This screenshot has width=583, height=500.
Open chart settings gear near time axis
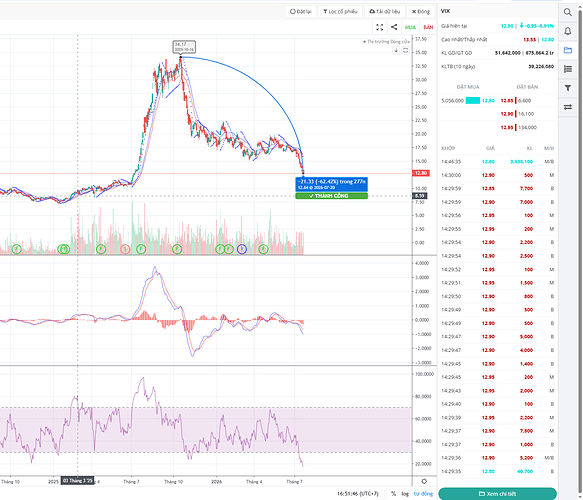[x=424, y=481]
